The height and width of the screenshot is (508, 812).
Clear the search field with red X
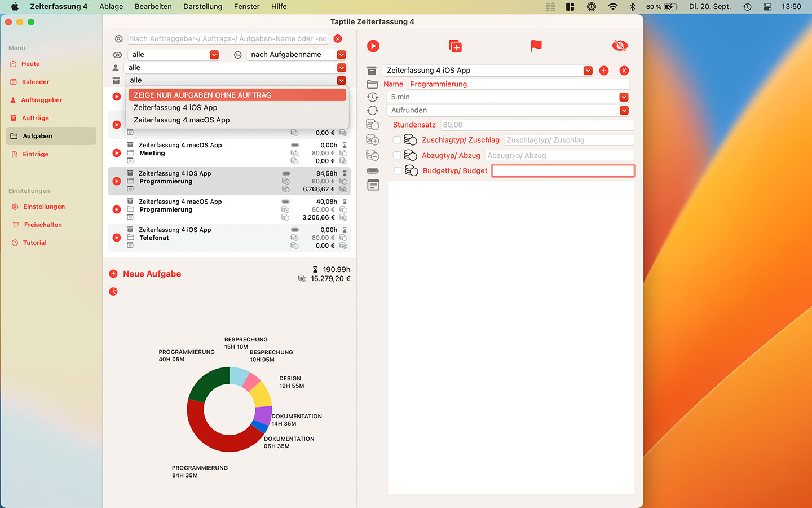tap(338, 38)
